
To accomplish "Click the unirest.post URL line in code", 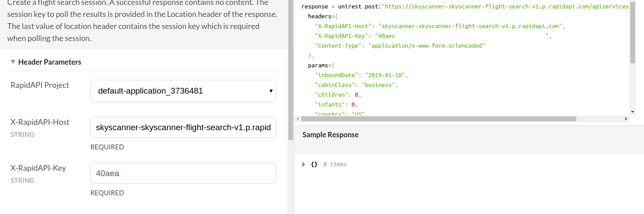I will pyautogui.click(x=466, y=7).
